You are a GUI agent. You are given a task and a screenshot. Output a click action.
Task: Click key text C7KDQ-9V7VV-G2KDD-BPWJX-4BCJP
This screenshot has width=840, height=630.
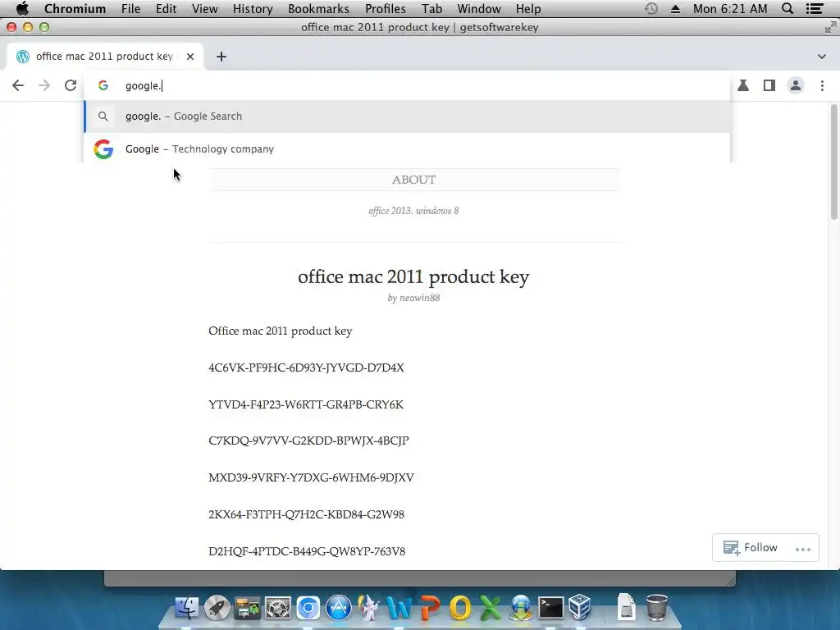(308, 441)
